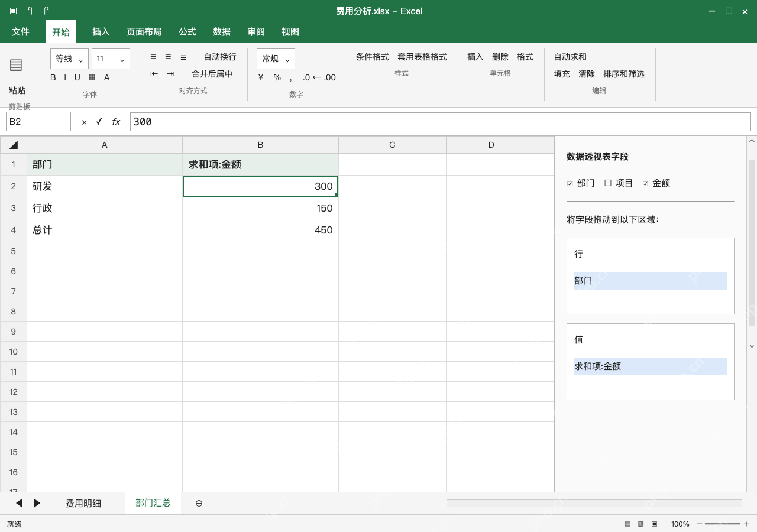Screen dimensions: 757x532
Task: Open the 套用表格格式 gallery
Action: [x=422, y=57]
